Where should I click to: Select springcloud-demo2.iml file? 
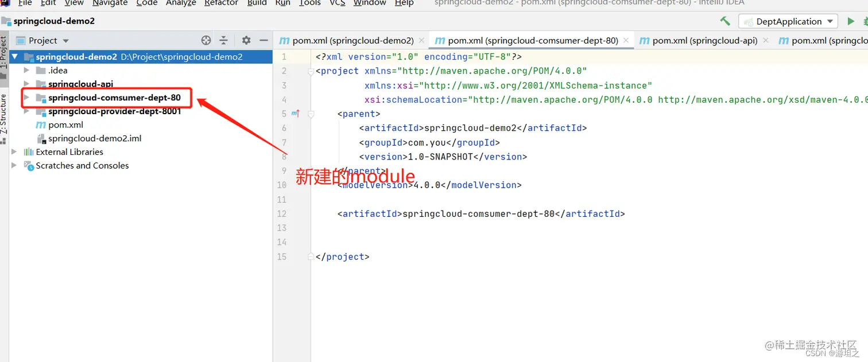(x=95, y=138)
